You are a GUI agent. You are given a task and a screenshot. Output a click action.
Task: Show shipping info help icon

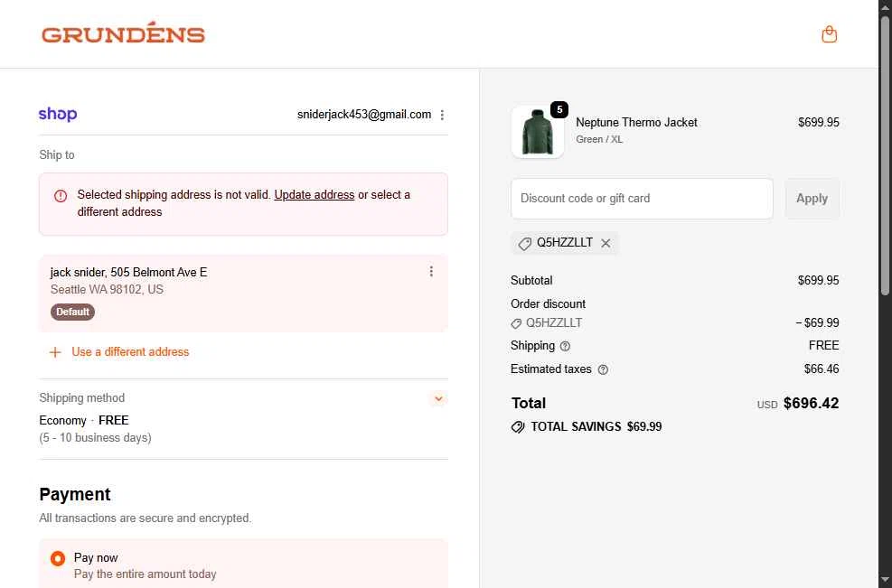pyautogui.click(x=565, y=346)
